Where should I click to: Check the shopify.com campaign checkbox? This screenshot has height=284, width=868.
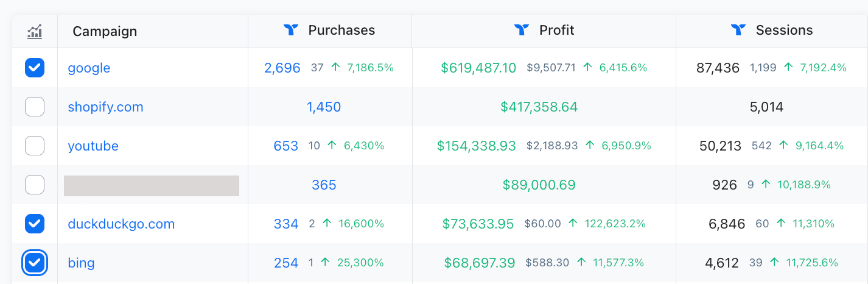point(35,107)
